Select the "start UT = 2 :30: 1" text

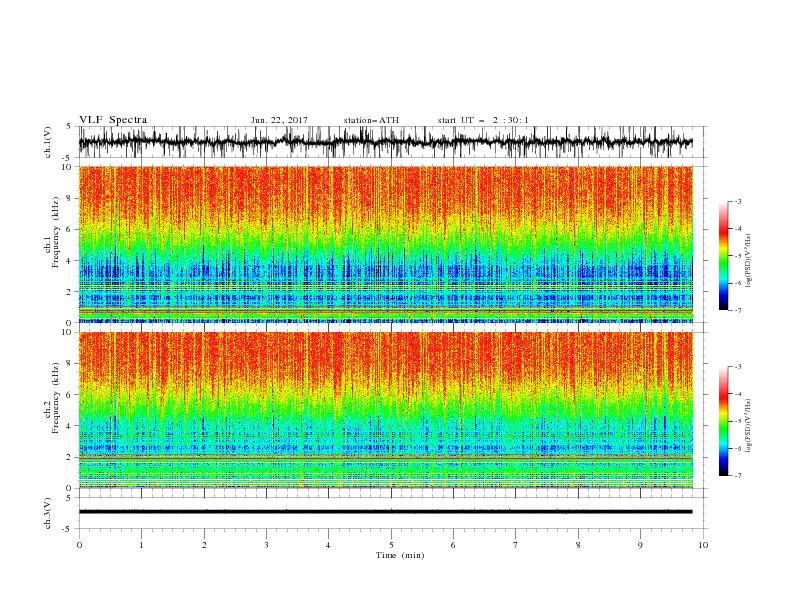point(483,120)
